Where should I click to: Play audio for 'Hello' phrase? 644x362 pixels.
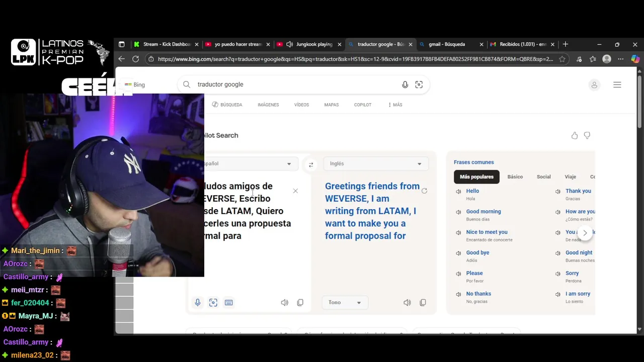click(x=458, y=191)
